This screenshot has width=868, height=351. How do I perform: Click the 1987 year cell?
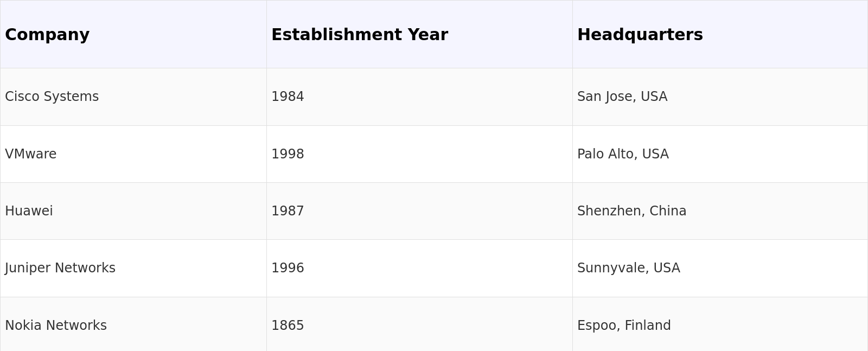point(288,211)
